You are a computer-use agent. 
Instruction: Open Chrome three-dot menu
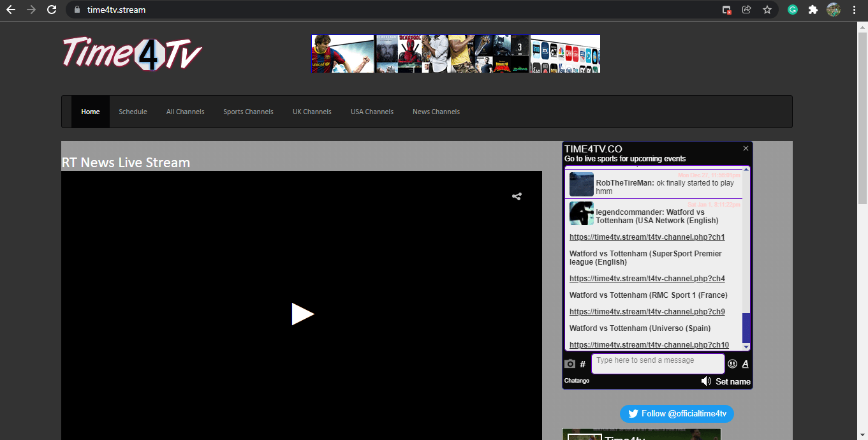tap(854, 10)
